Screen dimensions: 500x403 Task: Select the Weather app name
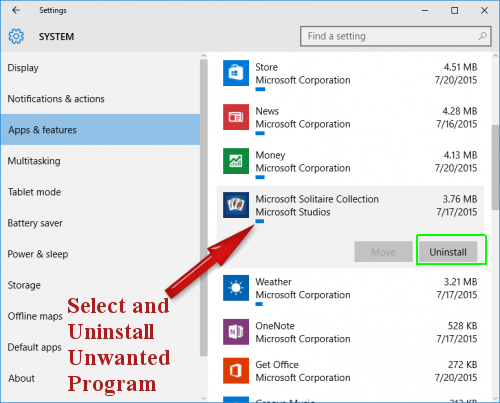click(x=273, y=282)
